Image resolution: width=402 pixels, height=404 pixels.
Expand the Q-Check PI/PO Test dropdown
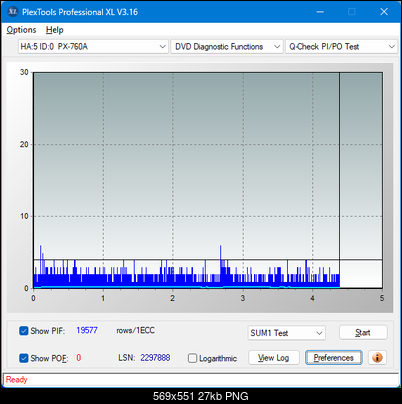pos(341,47)
